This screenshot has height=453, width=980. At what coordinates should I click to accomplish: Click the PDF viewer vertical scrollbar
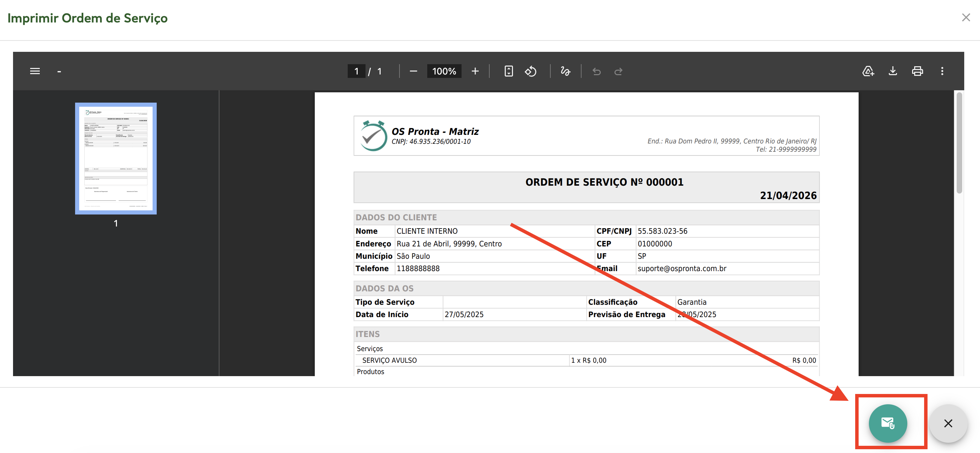pos(959,143)
